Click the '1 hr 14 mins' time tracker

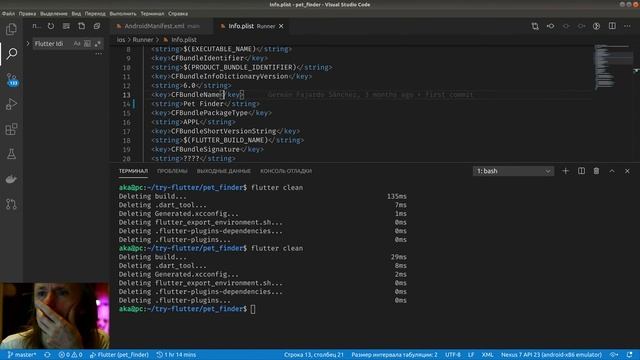pos(176,355)
